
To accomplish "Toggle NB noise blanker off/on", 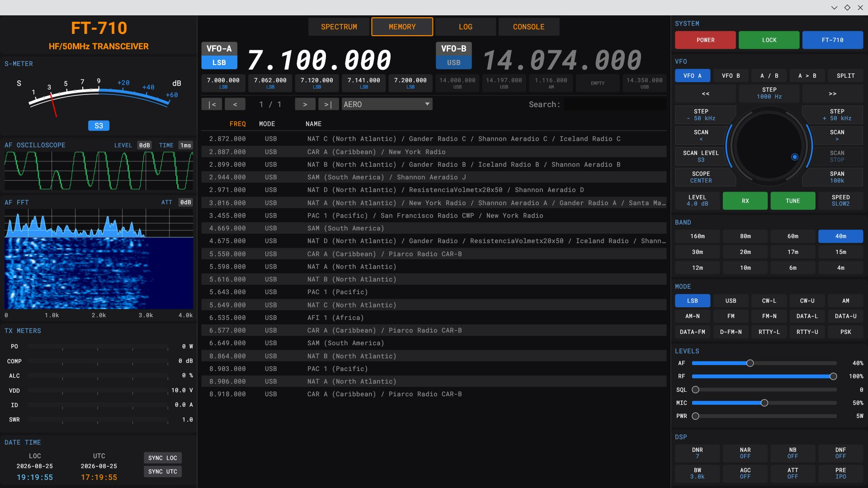I will (x=793, y=453).
